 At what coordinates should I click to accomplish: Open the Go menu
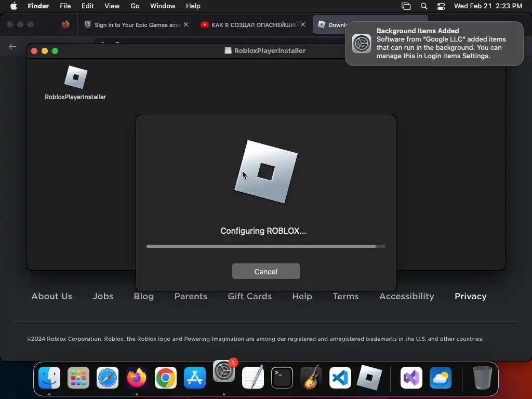tap(135, 6)
